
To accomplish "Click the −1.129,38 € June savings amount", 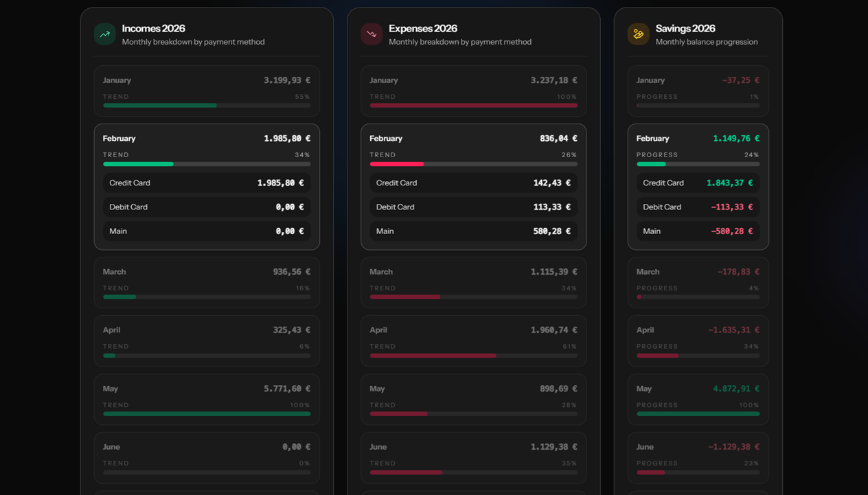I will [x=734, y=447].
